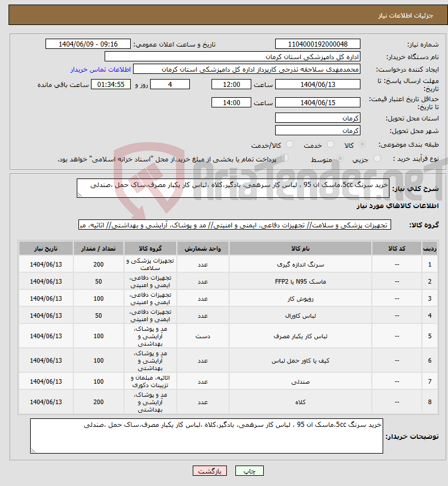Click the دست unit cell in row 5
Viewport: 448px width, 486px height.
point(203,337)
